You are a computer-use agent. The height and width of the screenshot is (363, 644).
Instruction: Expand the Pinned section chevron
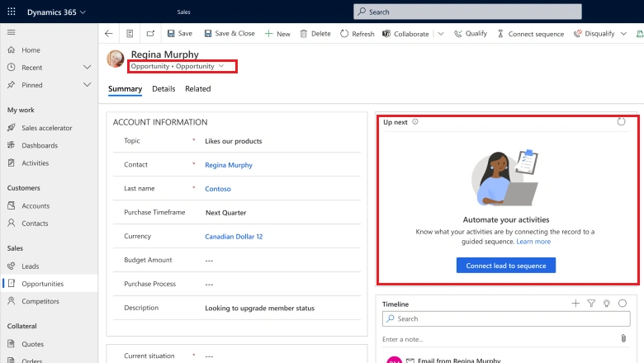(87, 85)
